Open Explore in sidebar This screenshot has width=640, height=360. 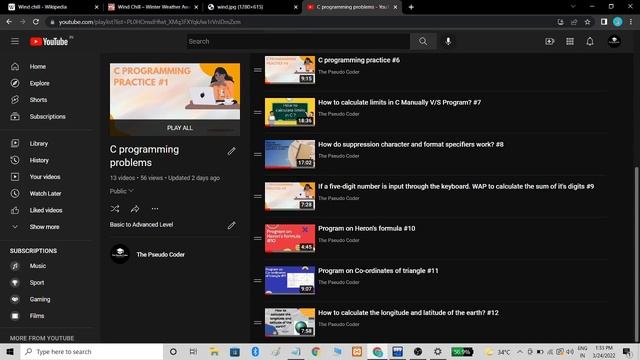pos(39,83)
